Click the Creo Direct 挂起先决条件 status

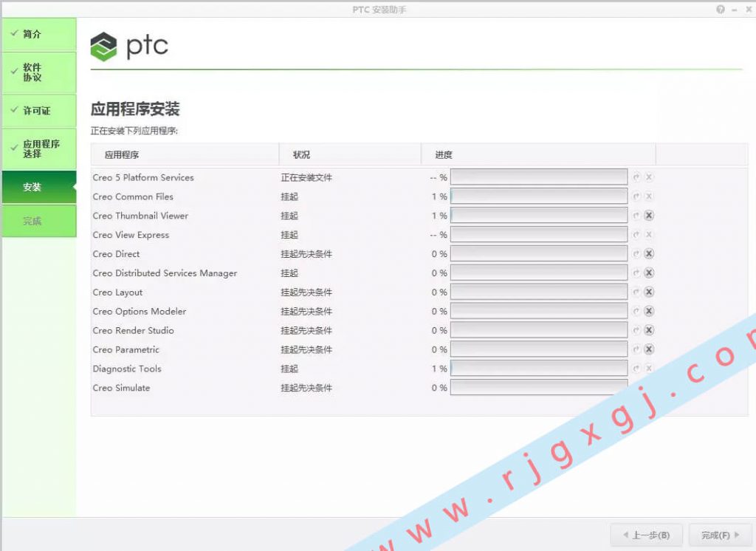click(x=306, y=254)
